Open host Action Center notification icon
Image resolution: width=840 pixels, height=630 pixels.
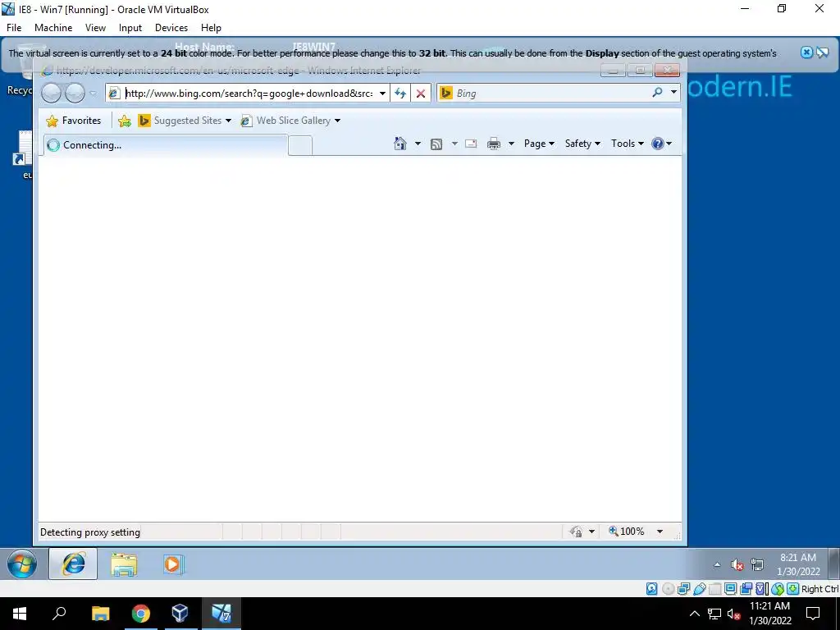click(813, 614)
